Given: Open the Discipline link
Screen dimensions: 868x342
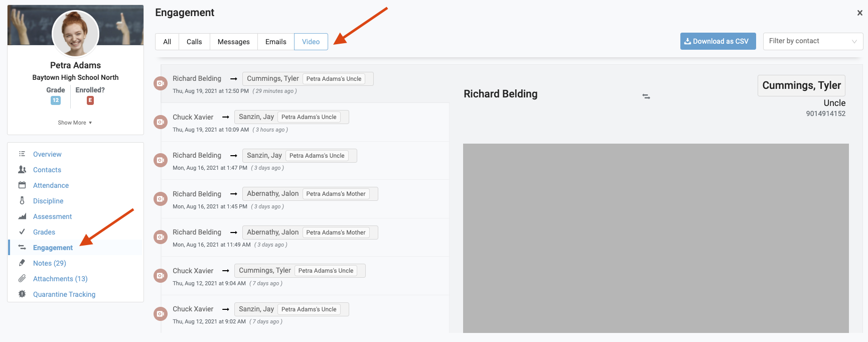Looking at the screenshot, I should click(x=48, y=201).
